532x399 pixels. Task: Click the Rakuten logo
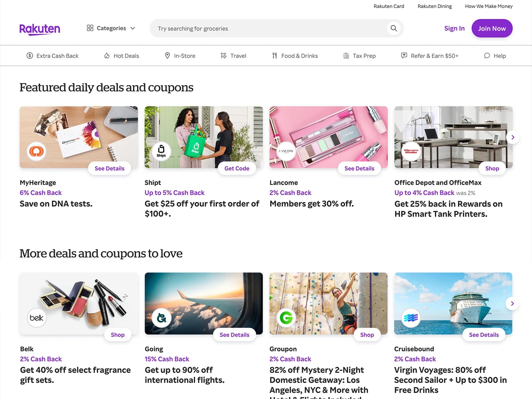click(x=40, y=29)
